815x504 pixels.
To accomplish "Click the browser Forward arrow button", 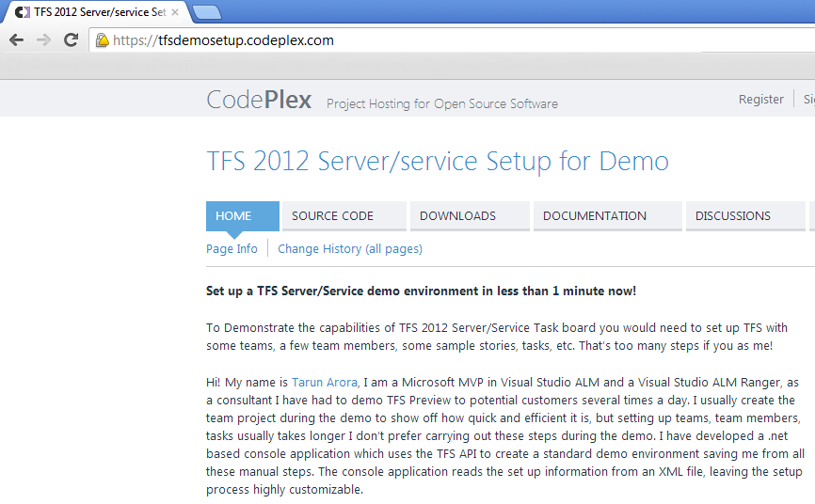I will coord(43,40).
